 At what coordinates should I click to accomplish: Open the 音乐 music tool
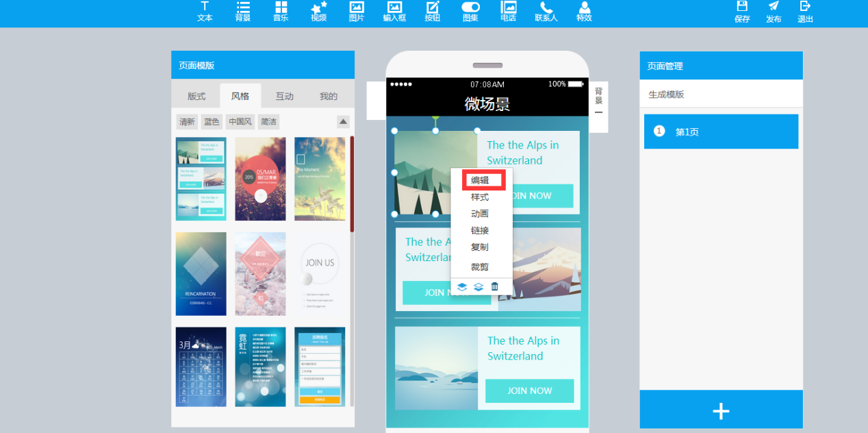tap(281, 12)
